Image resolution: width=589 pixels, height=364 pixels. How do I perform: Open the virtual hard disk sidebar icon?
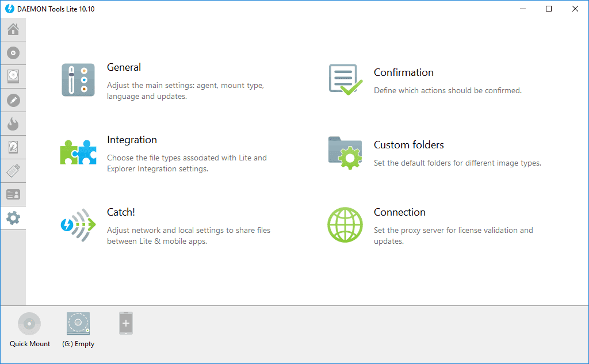[x=13, y=147]
